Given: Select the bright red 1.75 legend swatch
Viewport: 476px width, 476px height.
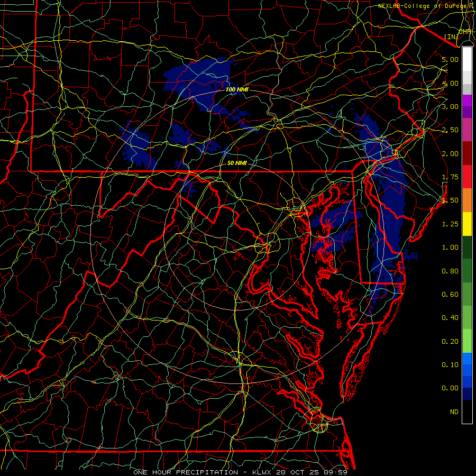Looking at the screenshot, I should coord(467,177).
